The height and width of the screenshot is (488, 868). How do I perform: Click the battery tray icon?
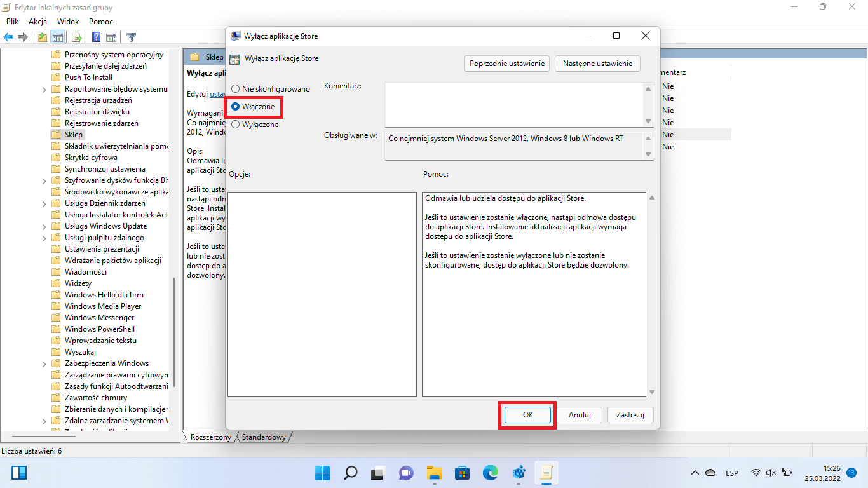pyautogui.click(x=787, y=473)
